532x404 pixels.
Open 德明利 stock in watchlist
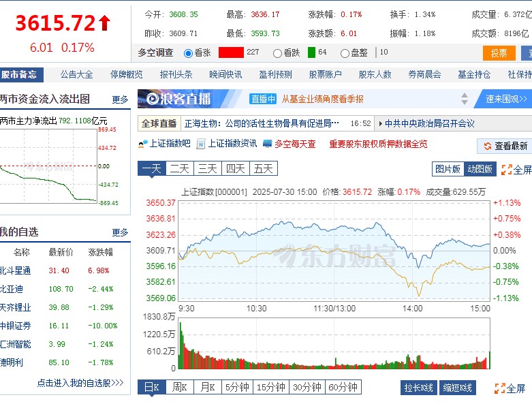[x=12, y=362]
